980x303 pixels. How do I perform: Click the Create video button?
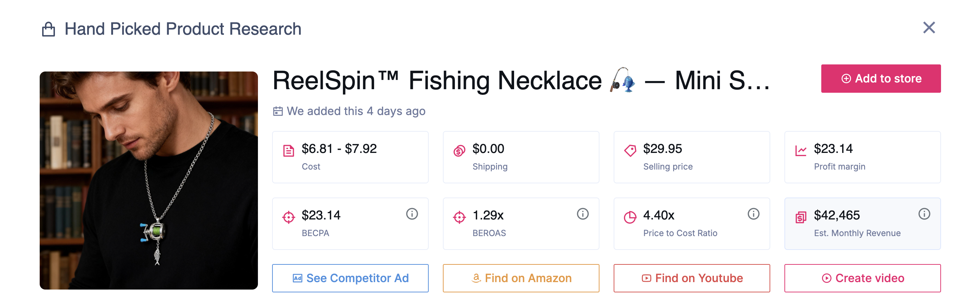pyautogui.click(x=862, y=278)
